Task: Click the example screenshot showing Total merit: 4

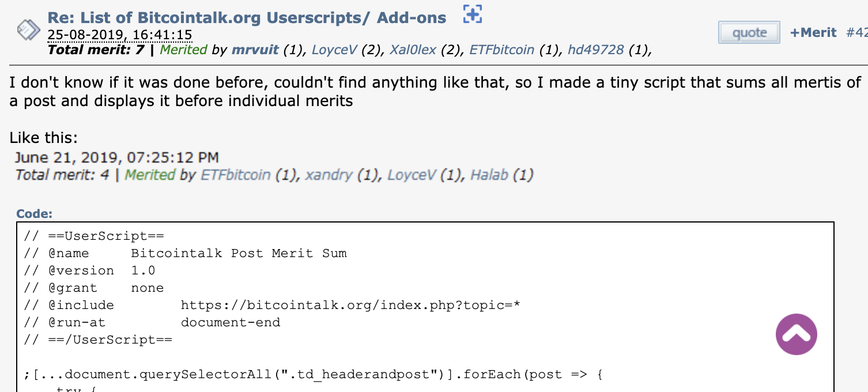Action: pos(274,166)
